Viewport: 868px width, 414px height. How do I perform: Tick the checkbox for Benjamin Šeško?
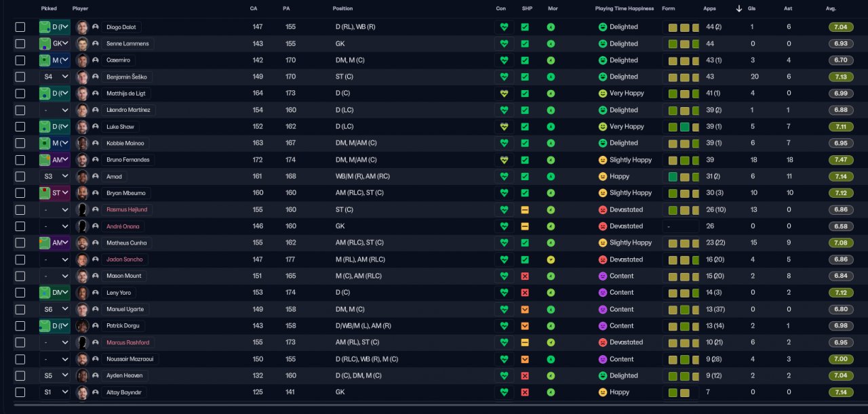click(x=20, y=77)
